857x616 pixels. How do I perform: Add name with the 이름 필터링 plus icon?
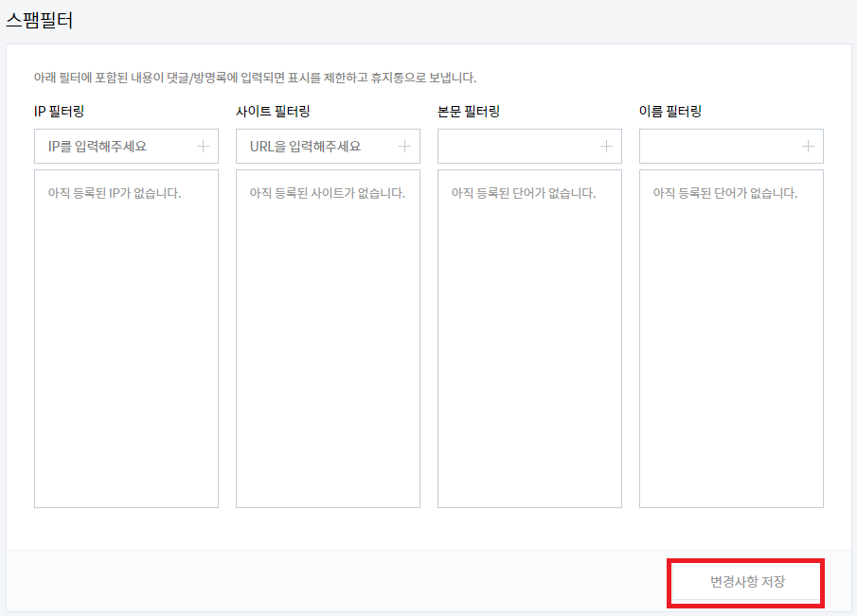pos(808,147)
